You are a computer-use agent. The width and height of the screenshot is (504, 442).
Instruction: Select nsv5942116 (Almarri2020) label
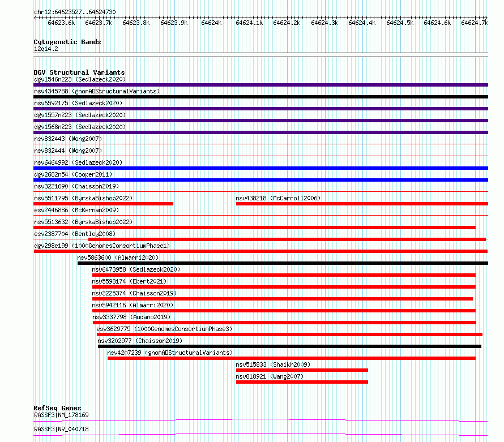pos(133,305)
